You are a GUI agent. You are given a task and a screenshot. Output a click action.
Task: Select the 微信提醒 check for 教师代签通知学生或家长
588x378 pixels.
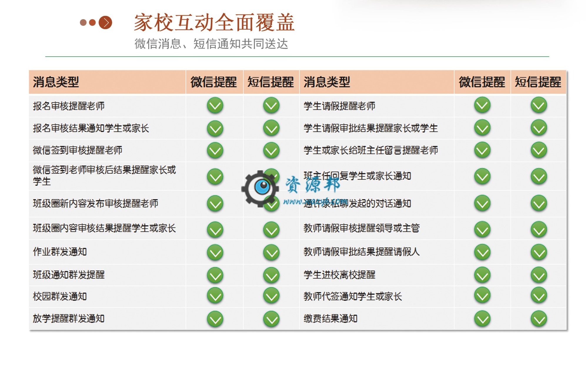tap(482, 295)
